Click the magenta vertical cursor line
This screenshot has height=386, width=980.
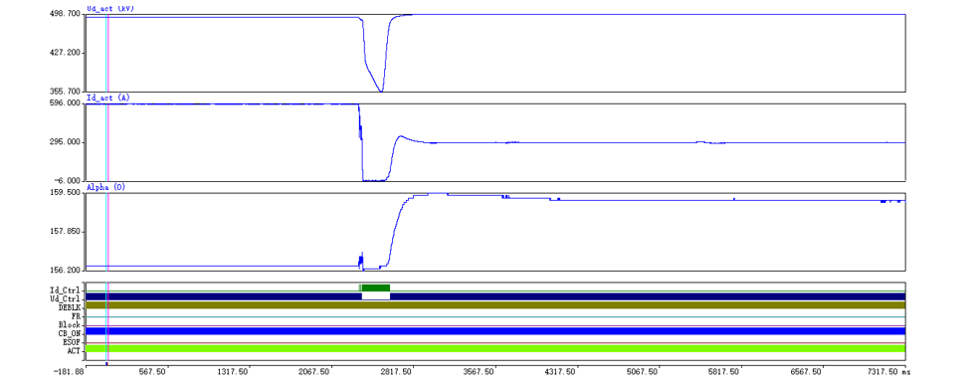pyautogui.click(x=108, y=187)
